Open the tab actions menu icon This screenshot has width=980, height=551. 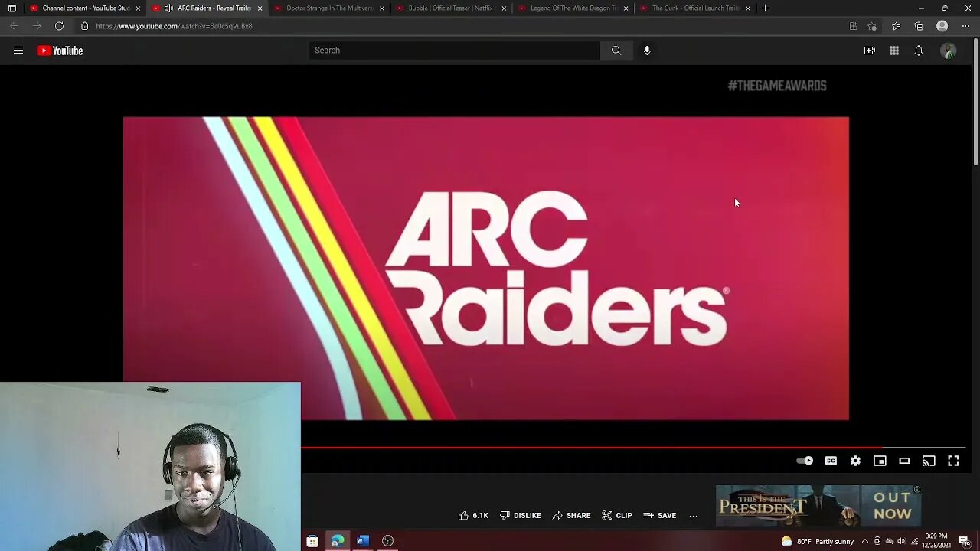coord(11,8)
